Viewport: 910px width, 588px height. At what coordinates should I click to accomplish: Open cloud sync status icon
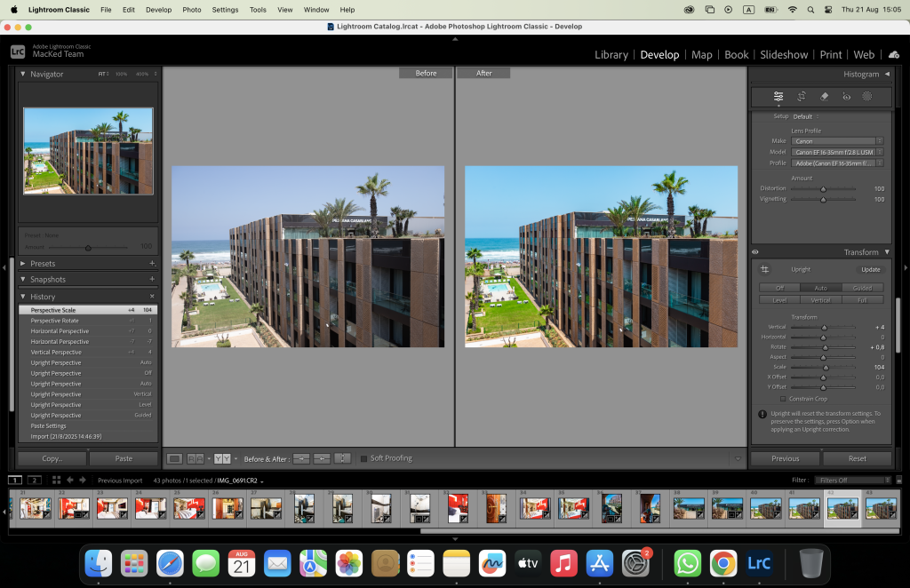[x=894, y=54]
